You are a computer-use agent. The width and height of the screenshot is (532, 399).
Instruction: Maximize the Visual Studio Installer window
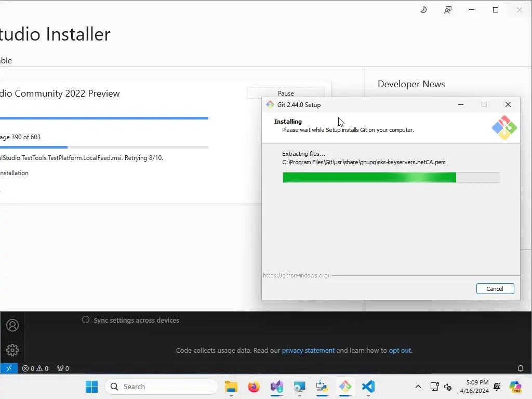[496, 10]
